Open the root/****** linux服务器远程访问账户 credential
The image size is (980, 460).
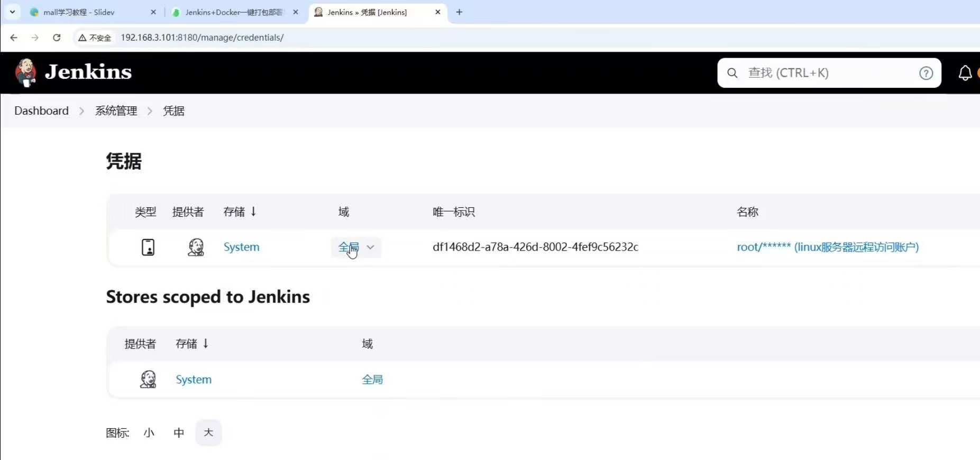coord(828,247)
